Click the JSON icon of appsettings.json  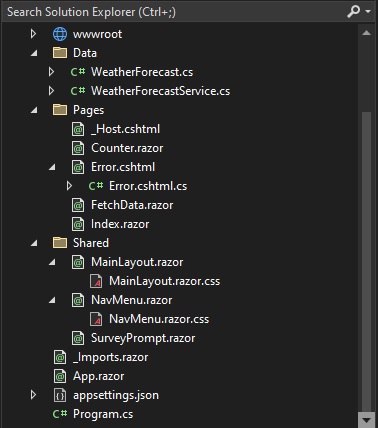pos(60,395)
